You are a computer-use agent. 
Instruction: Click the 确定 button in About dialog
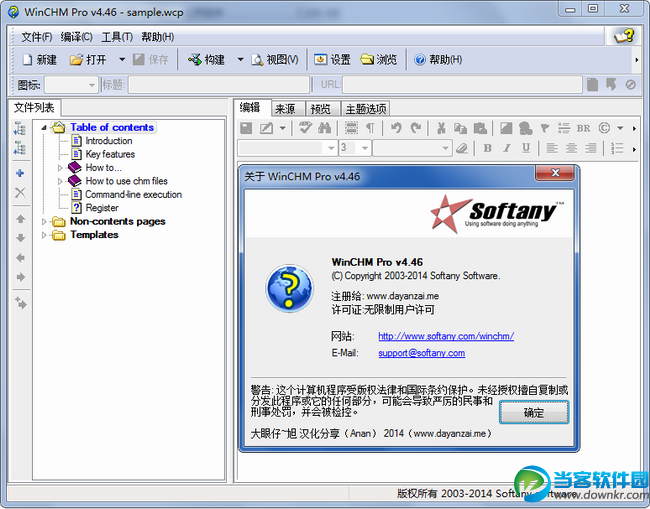[534, 412]
